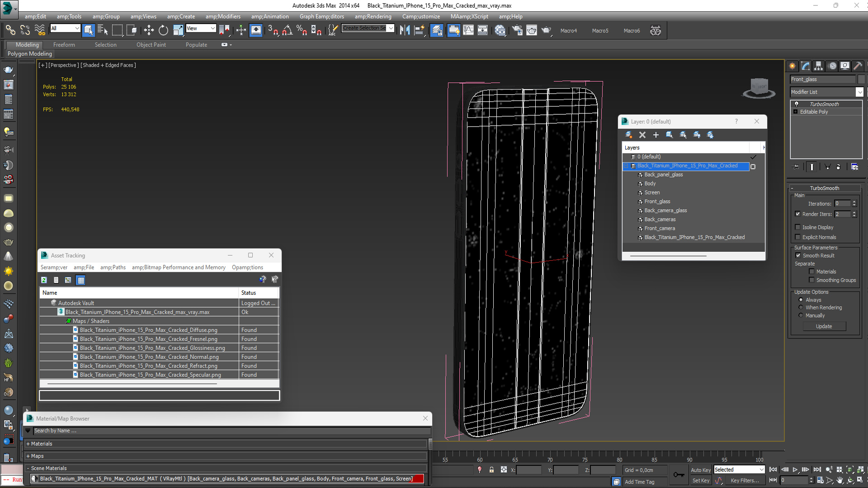Screen dimensions: 868x488
Task: Choose the Select and Scale tool
Action: pyautogui.click(x=178, y=30)
